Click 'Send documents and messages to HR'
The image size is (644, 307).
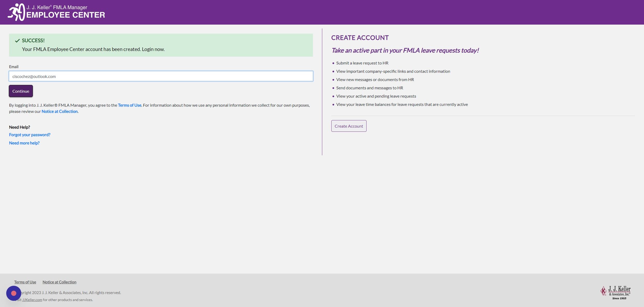point(369,88)
